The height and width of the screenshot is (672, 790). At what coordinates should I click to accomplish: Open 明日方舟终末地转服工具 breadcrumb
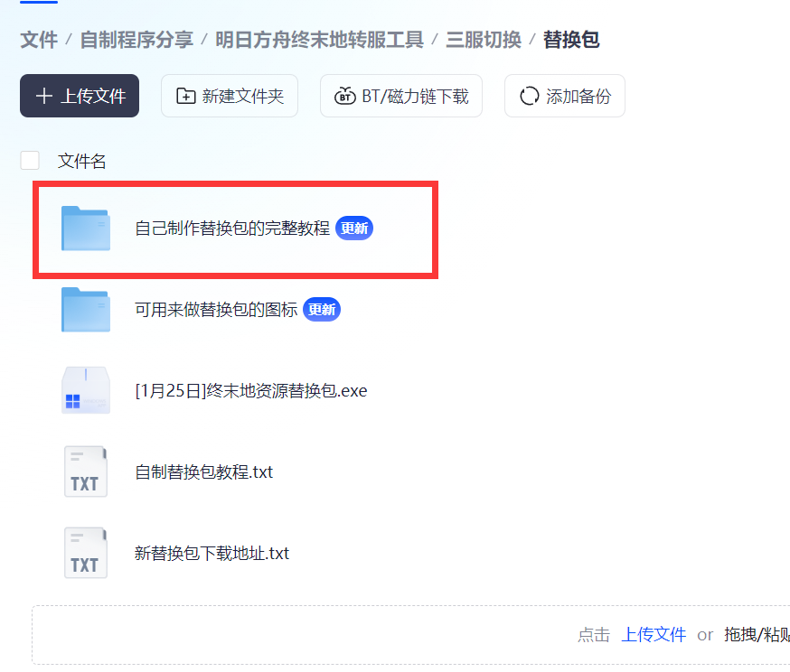[x=319, y=40]
